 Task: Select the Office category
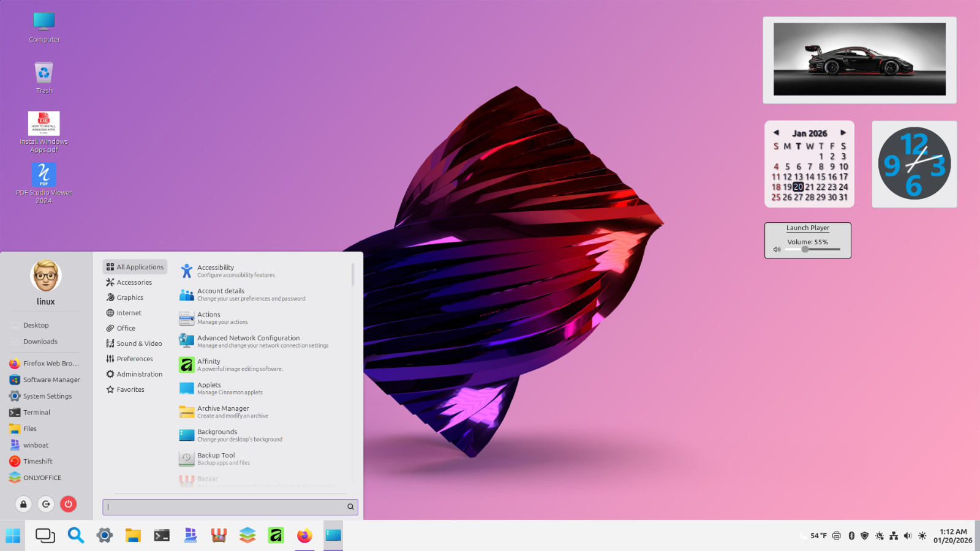(x=135, y=328)
